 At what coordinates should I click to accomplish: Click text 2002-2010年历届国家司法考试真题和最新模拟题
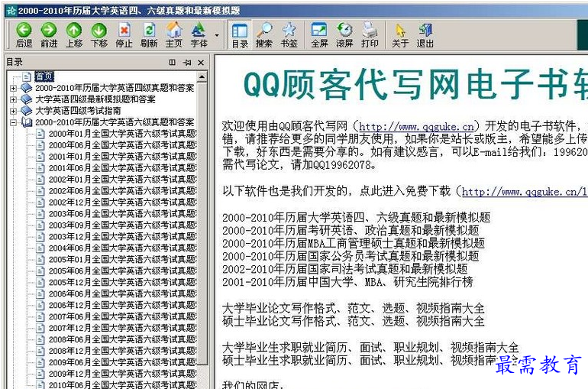pyautogui.click(x=345, y=269)
